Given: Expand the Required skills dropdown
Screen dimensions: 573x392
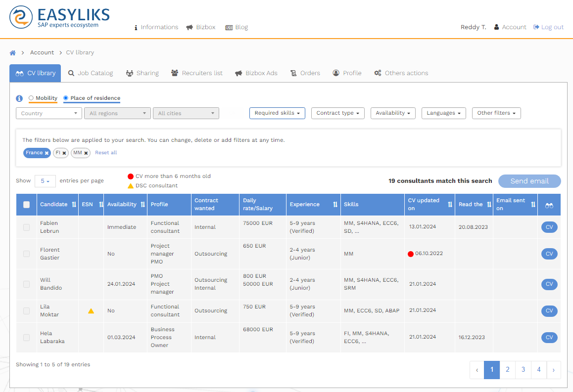Looking at the screenshot, I should point(277,113).
